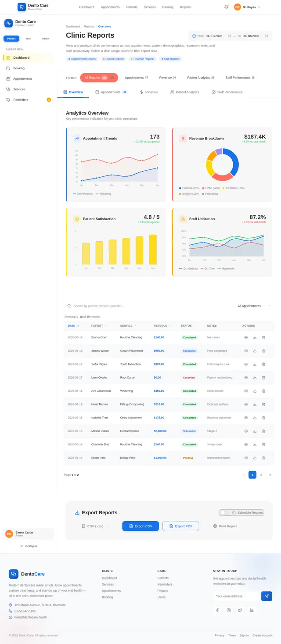View Ethan Park's Bridge Prep record

[x=246, y=458]
